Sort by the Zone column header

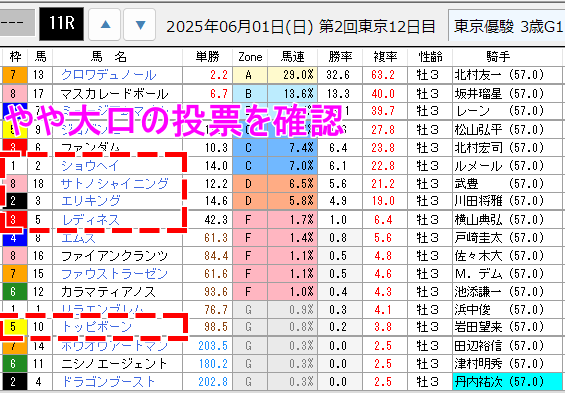coord(250,57)
